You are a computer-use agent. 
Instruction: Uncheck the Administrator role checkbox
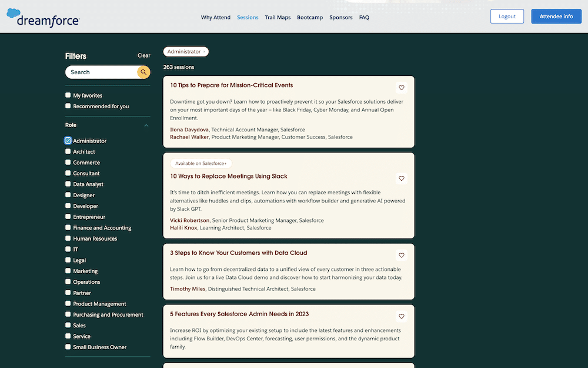(x=68, y=141)
